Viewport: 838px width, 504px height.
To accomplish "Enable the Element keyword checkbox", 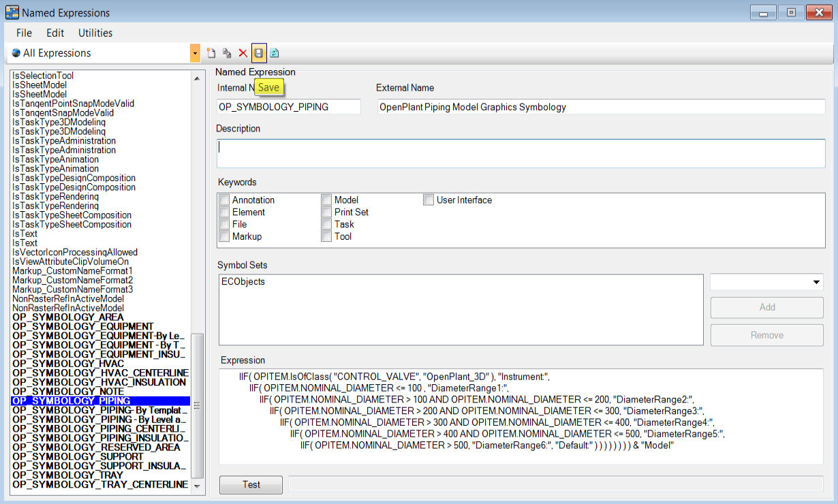I will [x=224, y=212].
